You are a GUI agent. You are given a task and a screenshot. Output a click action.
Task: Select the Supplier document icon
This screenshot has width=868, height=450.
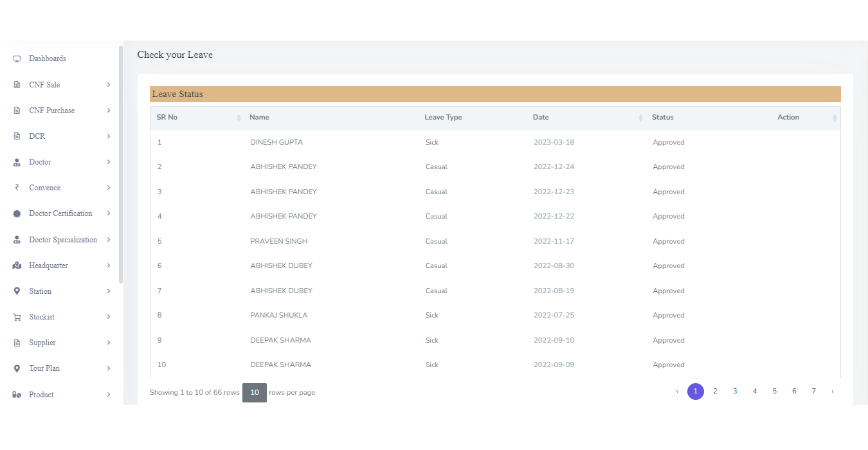(x=15, y=342)
